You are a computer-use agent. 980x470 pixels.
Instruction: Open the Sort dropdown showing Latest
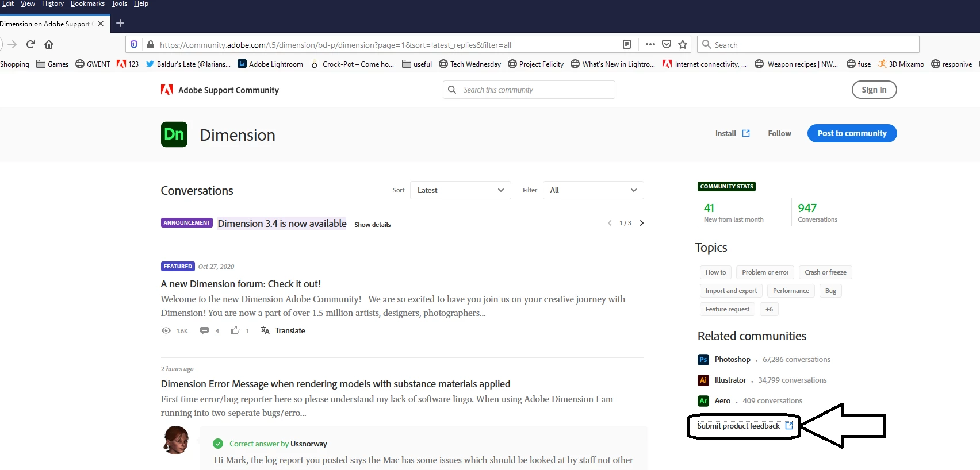pyautogui.click(x=461, y=190)
